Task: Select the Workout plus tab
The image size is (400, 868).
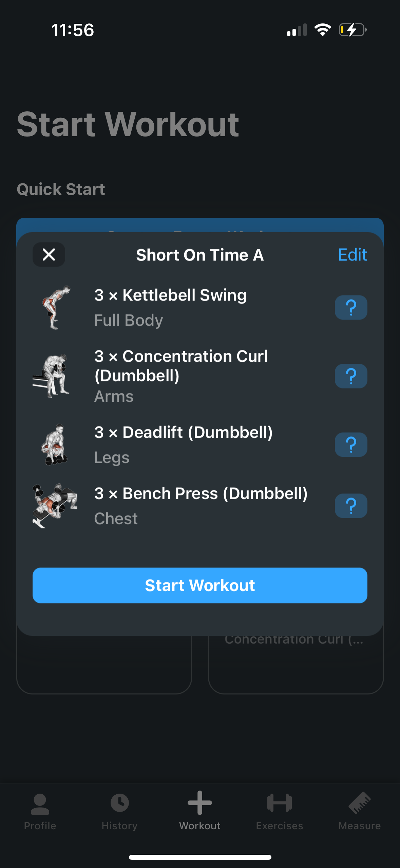Action: [x=200, y=811]
